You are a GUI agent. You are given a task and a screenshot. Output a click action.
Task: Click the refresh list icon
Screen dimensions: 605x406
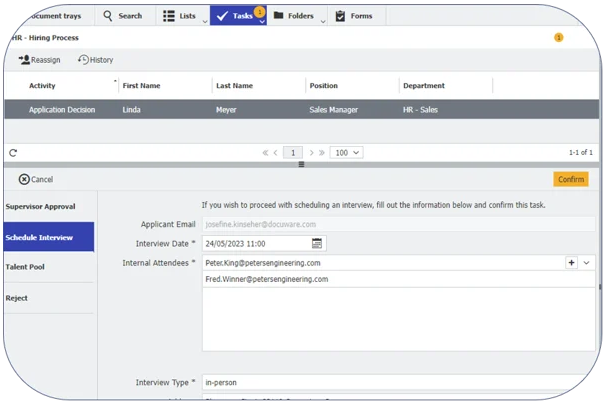13,153
